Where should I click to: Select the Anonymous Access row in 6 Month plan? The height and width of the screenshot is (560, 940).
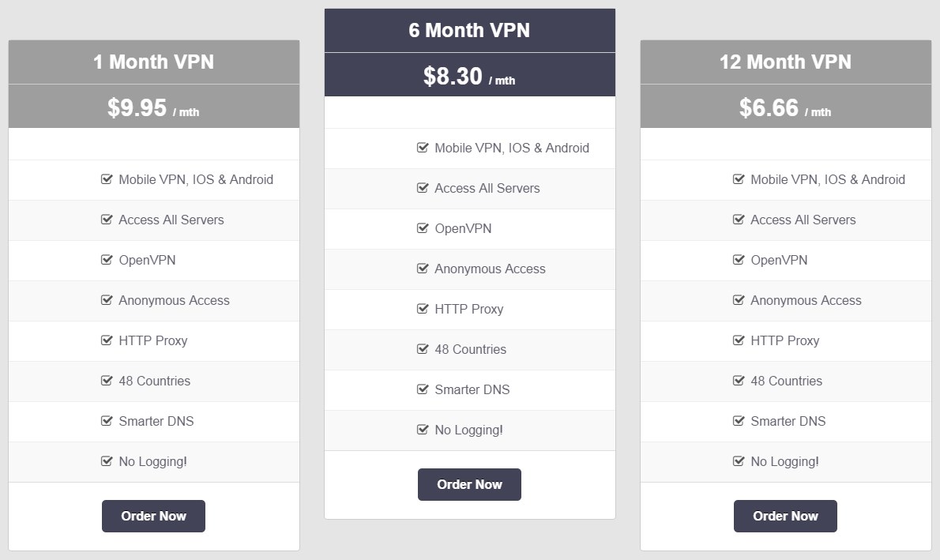tap(469, 269)
